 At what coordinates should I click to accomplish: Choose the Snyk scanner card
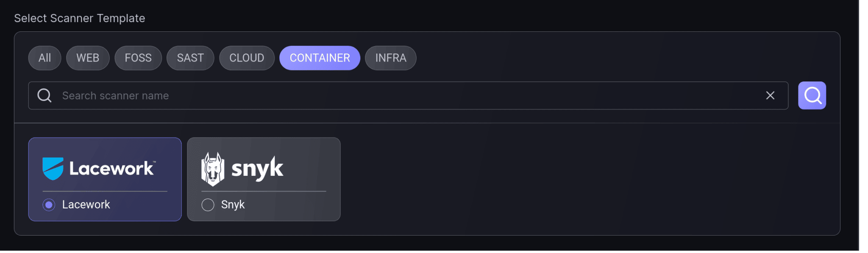click(x=264, y=179)
